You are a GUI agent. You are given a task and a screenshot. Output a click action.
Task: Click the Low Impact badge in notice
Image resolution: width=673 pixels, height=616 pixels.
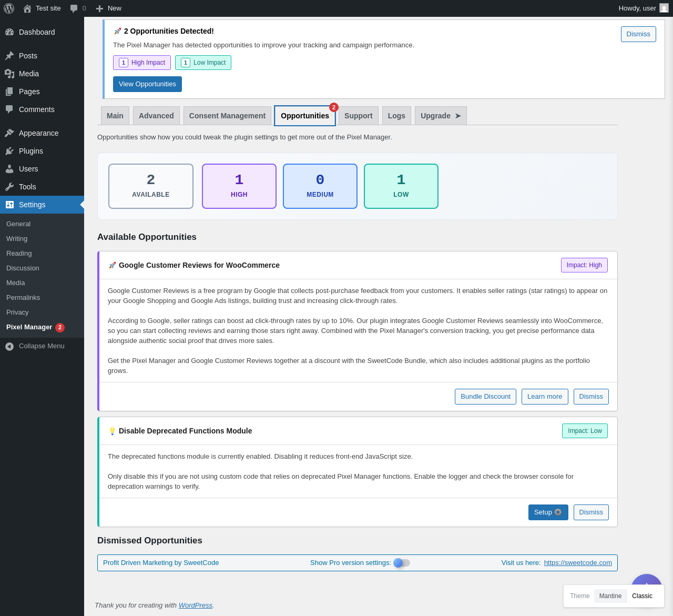pos(203,63)
